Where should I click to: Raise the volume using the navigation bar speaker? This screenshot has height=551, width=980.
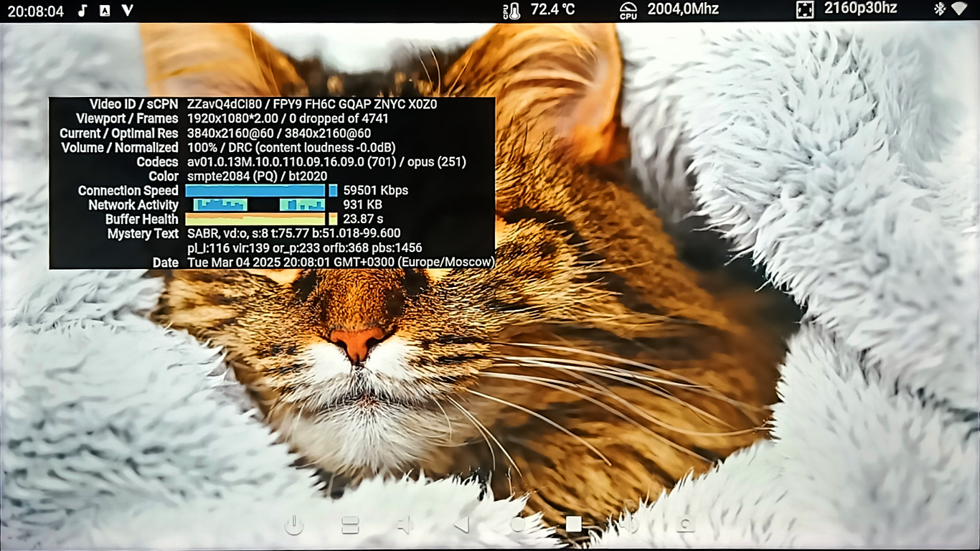(629, 525)
